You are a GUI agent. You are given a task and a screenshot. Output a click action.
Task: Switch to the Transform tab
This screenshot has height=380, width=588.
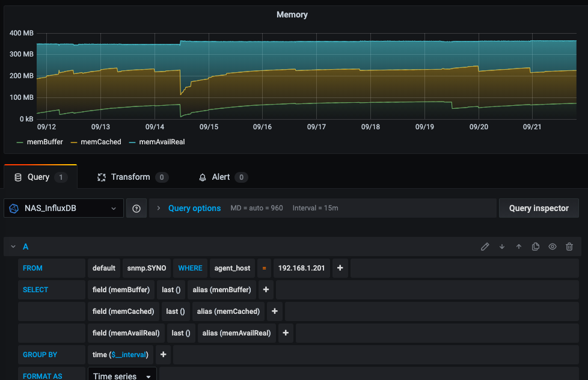pyautogui.click(x=133, y=177)
